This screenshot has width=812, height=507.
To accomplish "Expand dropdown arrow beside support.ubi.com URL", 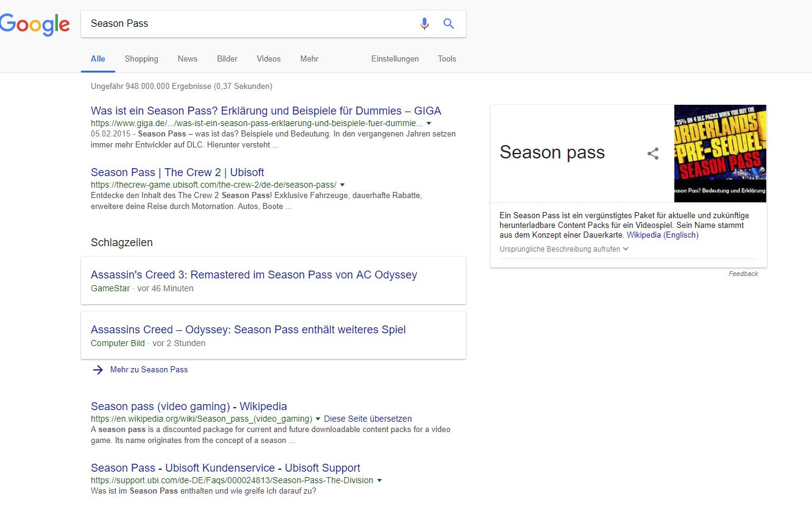I will tap(380, 480).
